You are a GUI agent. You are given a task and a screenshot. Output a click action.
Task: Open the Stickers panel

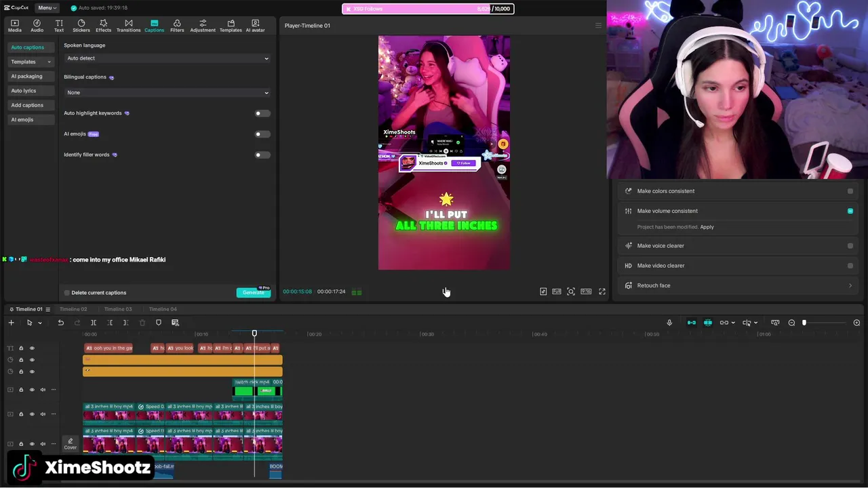point(81,26)
